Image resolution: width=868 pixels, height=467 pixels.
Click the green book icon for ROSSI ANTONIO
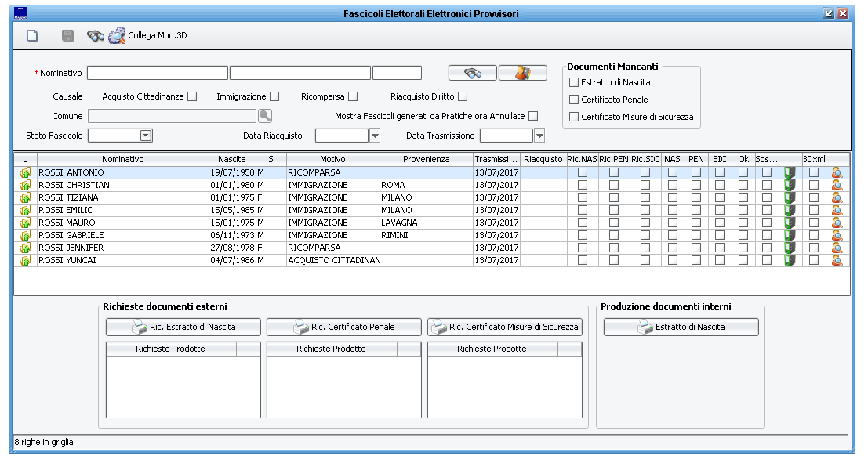[x=790, y=172]
